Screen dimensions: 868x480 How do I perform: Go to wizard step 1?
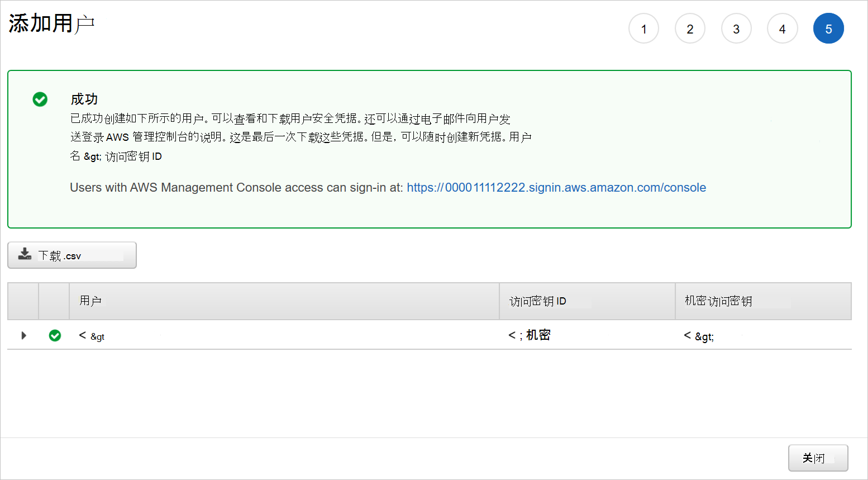coord(643,28)
